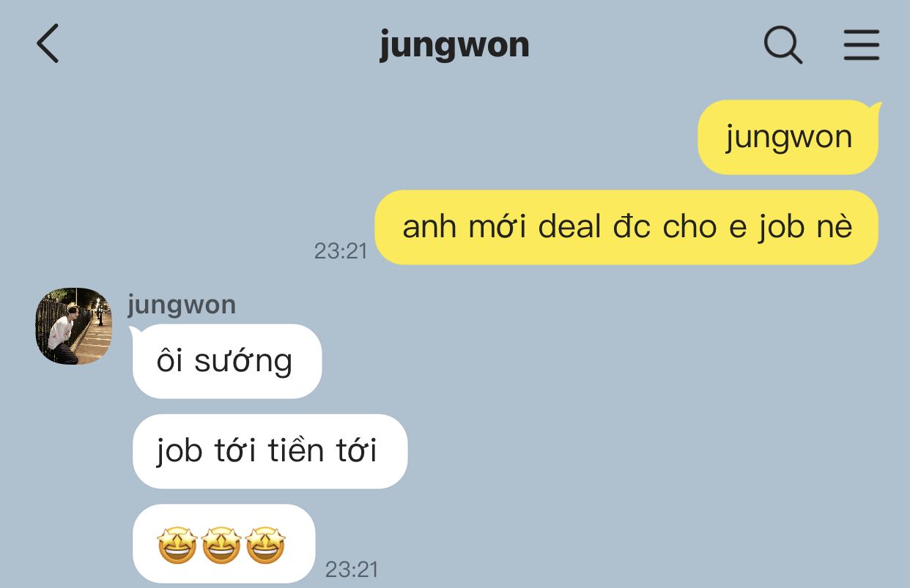The height and width of the screenshot is (588, 910).
Task: Select the "job tới tiền tới" bubble
Action: pos(269,451)
